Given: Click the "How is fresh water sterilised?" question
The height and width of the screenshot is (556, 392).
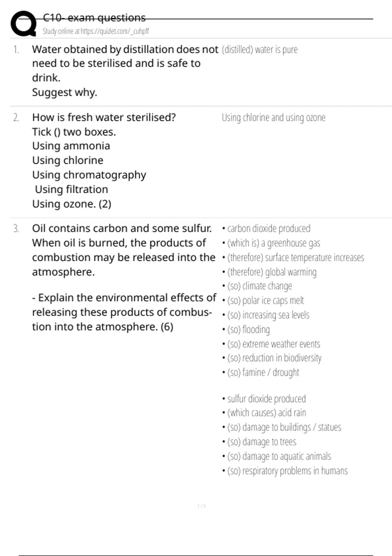Looking at the screenshot, I should (x=104, y=117).
